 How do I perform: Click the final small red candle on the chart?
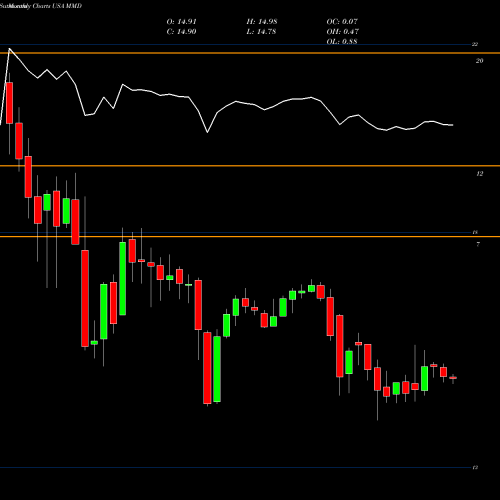(453, 378)
